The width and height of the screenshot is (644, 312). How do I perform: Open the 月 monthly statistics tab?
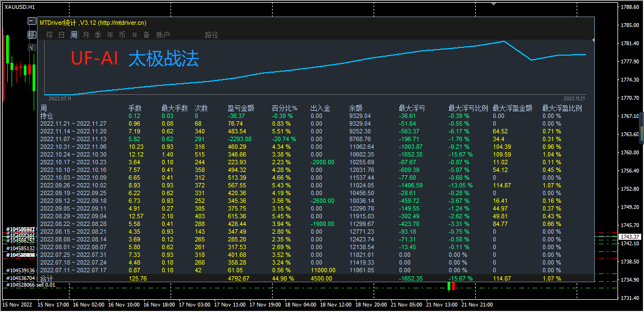click(x=86, y=35)
